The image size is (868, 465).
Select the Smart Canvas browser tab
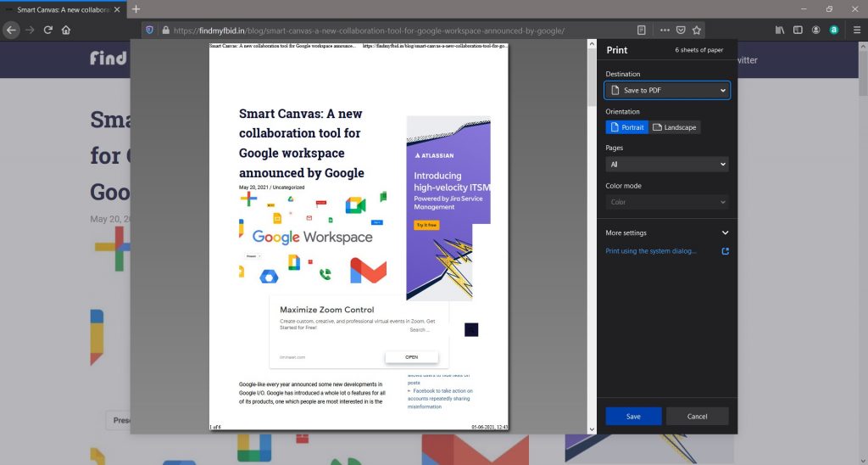coord(63,9)
